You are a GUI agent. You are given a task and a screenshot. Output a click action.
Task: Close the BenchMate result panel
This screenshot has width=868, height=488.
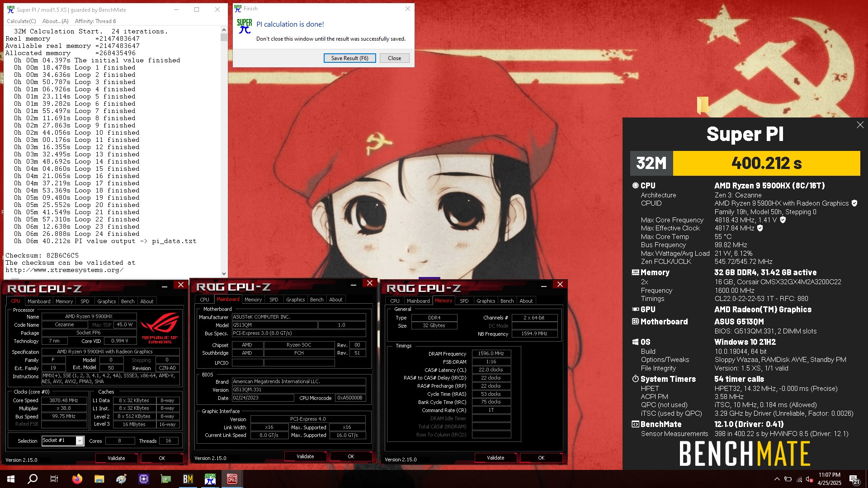[860, 125]
